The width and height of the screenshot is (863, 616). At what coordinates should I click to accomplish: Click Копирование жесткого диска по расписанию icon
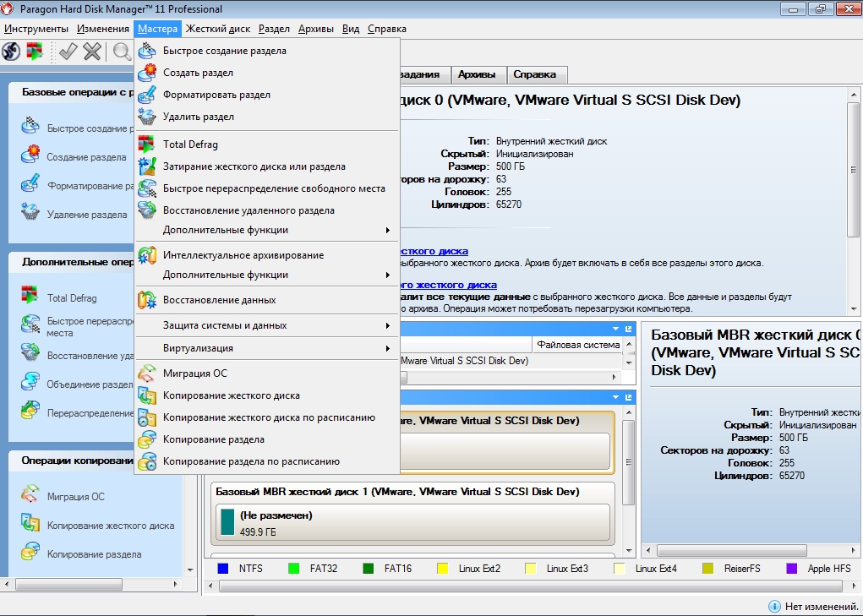pyautogui.click(x=147, y=417)
